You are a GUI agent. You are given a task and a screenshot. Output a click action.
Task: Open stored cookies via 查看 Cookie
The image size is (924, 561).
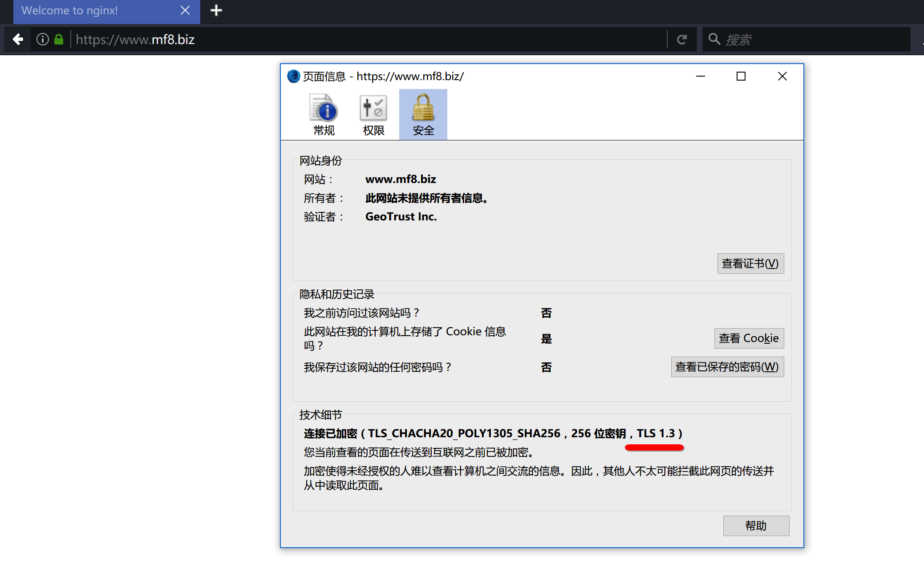[x=749, y=338]
